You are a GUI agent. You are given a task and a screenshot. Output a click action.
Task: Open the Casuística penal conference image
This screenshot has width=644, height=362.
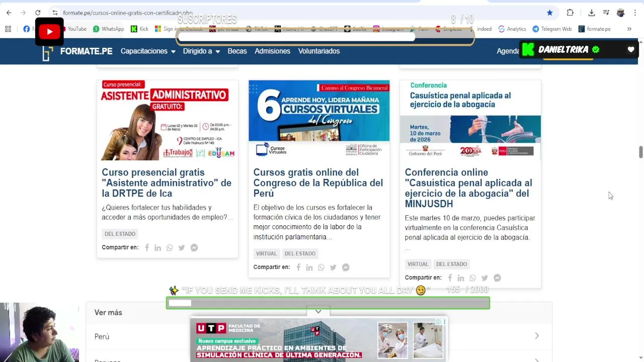(470, 120)
